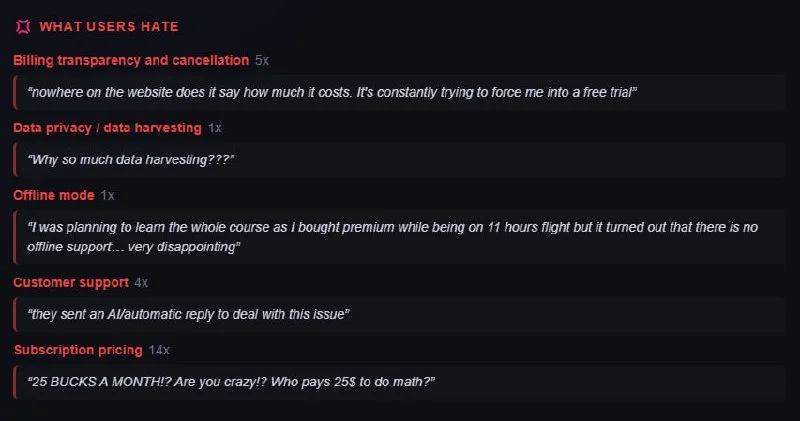Open the Subscription pricing topic
800x421 pixels.
[x=78, y=350]
